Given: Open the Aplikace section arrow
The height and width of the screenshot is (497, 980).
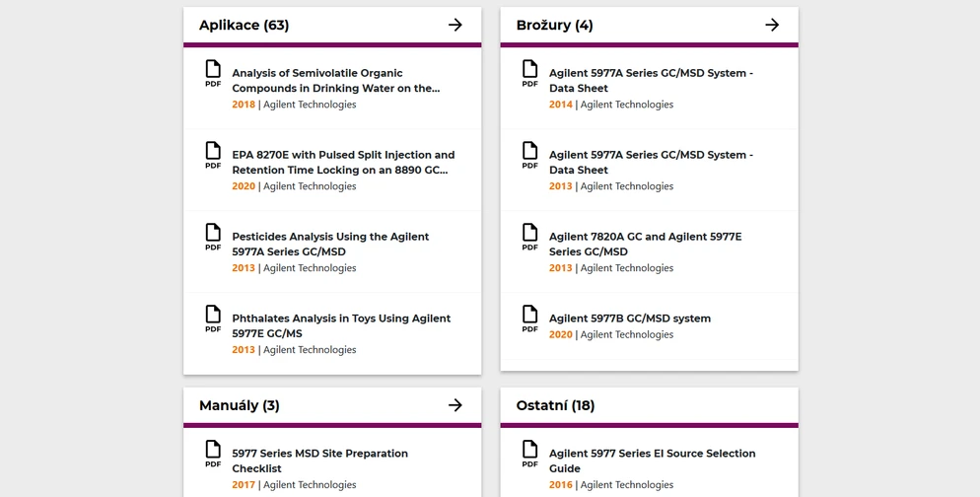Looking at the screenshot, I should [455, 25].
